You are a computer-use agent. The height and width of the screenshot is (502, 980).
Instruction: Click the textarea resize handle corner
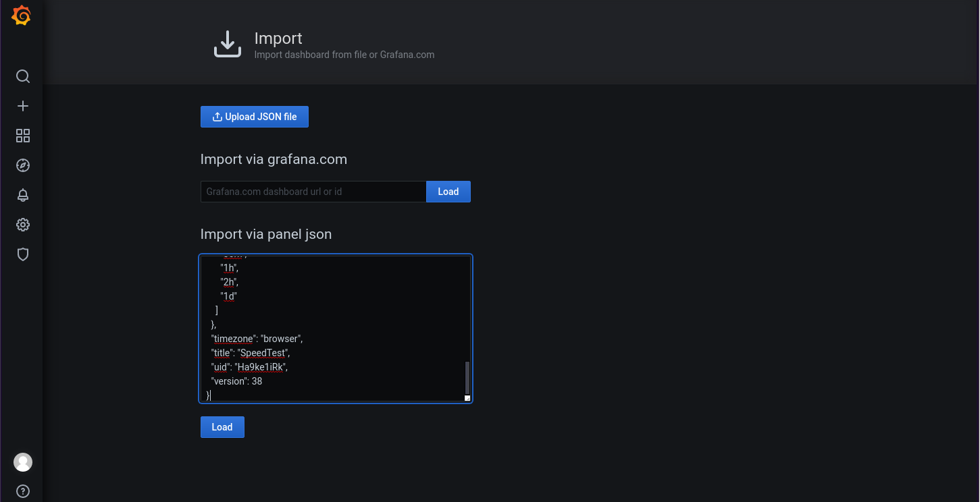coord(467,398)
